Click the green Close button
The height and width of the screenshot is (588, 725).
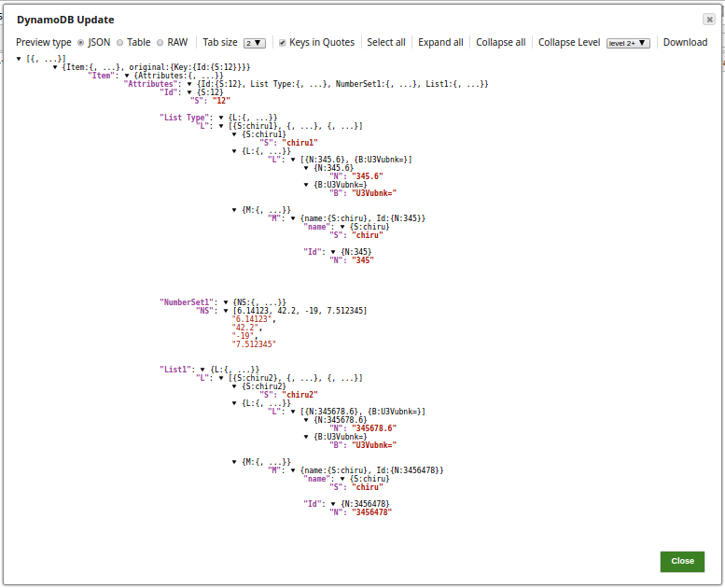point(682,561)
